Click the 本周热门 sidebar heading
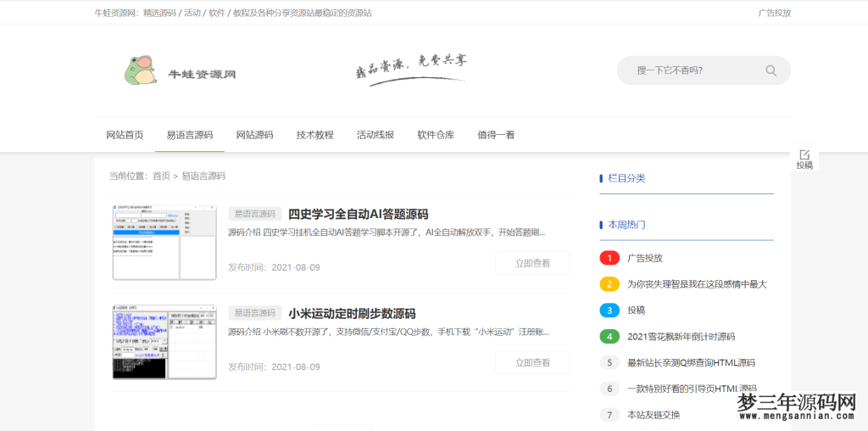Viewport: 868px width, 431px height. (626, 225)
